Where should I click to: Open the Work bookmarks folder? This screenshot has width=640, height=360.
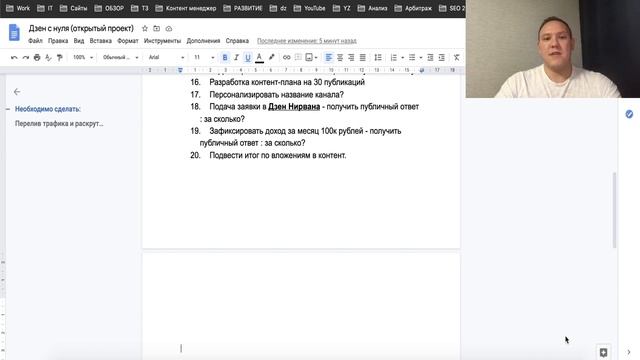pos(18,8)
